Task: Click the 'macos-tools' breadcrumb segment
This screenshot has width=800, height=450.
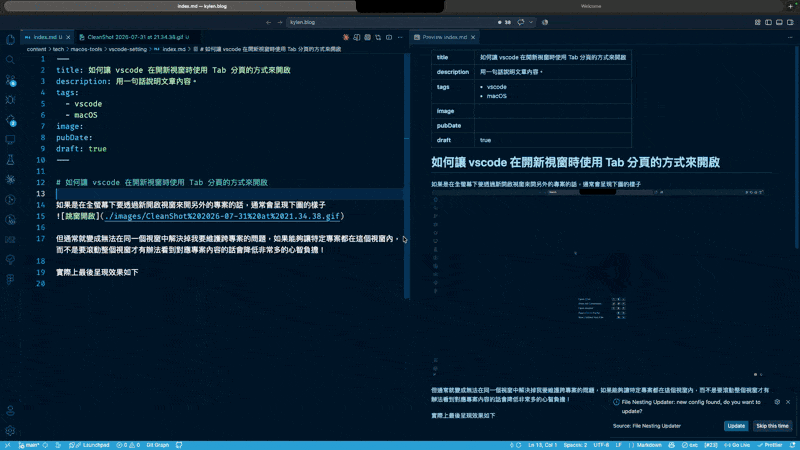Action: (86, 49)
